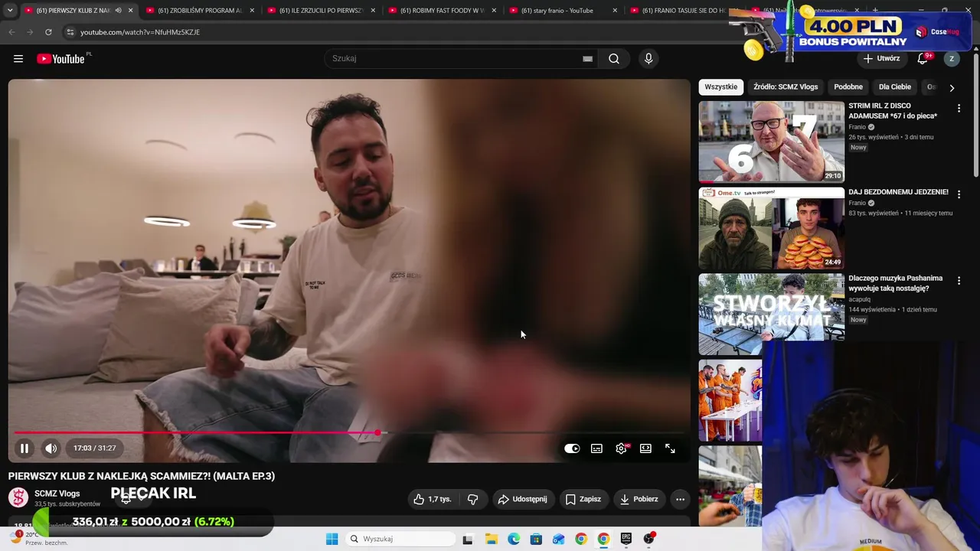View site information icon in address bar

70,32
